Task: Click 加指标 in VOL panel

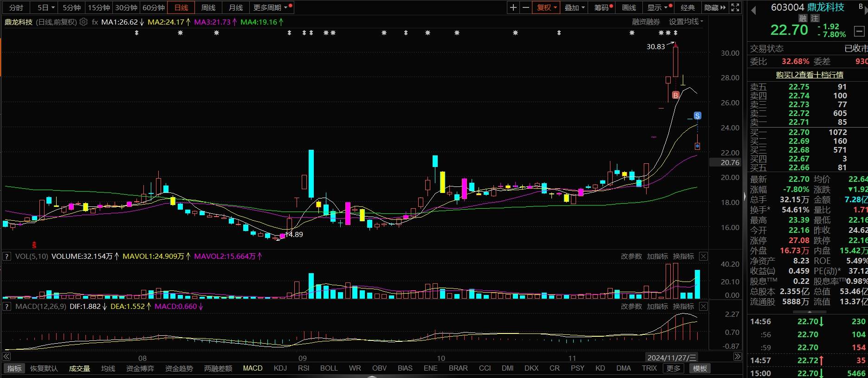Action: tap(657, 256)
